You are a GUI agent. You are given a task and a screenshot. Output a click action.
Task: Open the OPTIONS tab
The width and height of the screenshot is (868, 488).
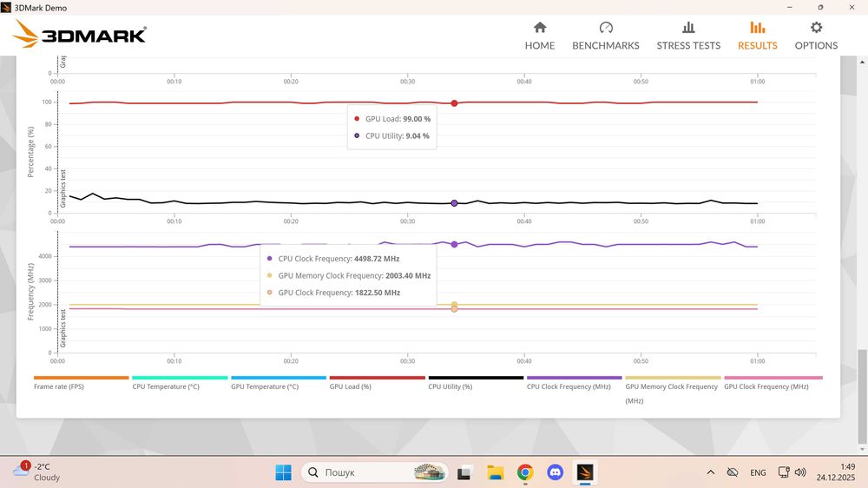point(816,36)
